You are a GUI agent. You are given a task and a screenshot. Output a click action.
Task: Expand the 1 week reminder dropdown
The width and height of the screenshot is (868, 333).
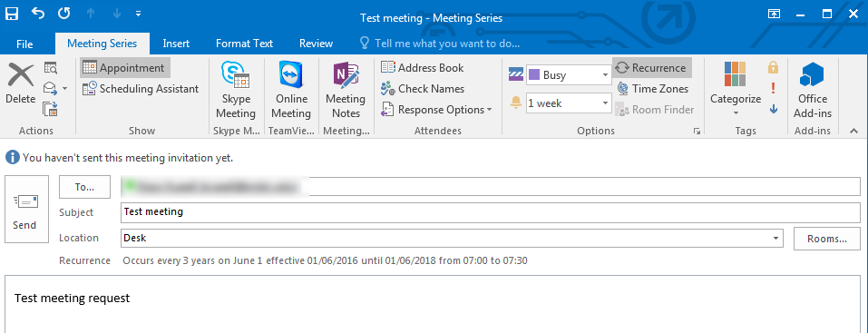605,103
